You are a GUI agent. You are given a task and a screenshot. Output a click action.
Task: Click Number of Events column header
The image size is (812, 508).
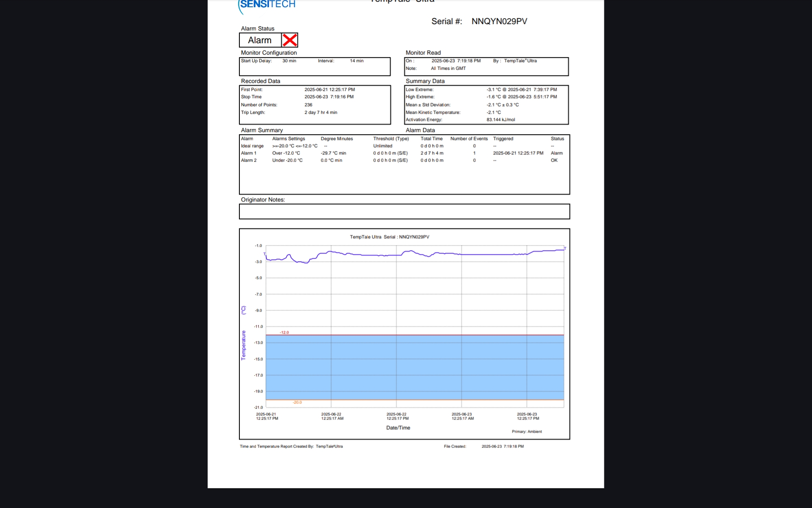[x=469, y=139]
